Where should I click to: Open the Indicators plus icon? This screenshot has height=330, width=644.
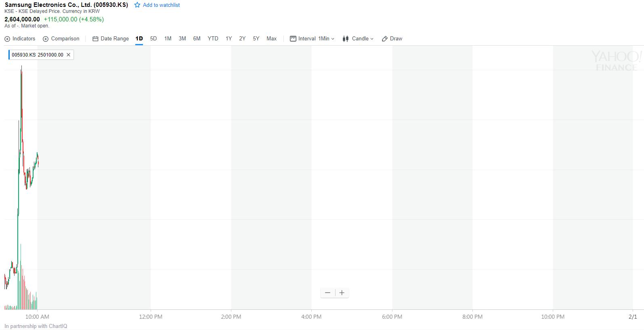point(7,39)
